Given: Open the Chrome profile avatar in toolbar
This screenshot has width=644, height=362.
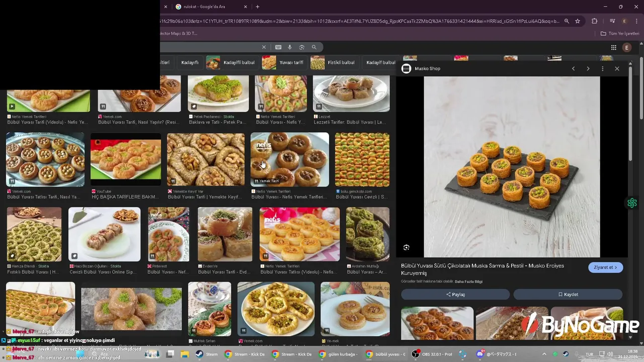Looking at the screenshot, I should point(624,21).
